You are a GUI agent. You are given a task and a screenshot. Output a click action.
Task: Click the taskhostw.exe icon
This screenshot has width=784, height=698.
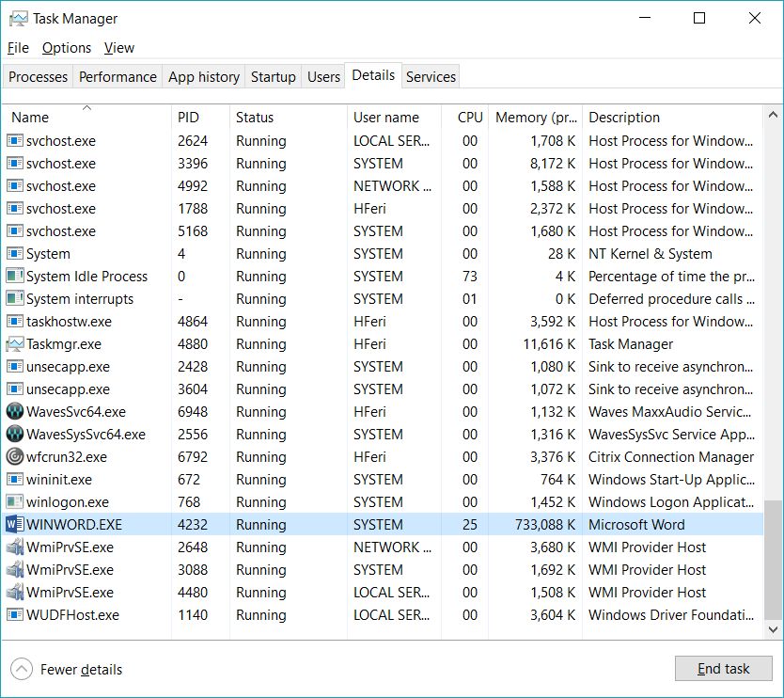click(x=14, y=321)
